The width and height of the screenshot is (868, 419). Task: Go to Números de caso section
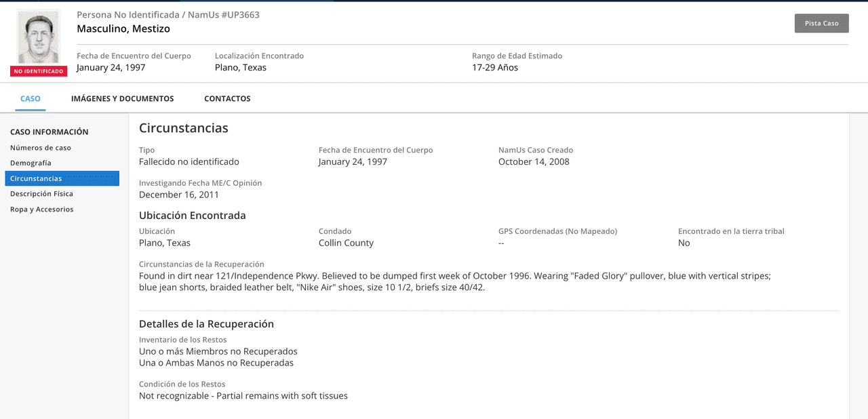click(x=41, y=148)
